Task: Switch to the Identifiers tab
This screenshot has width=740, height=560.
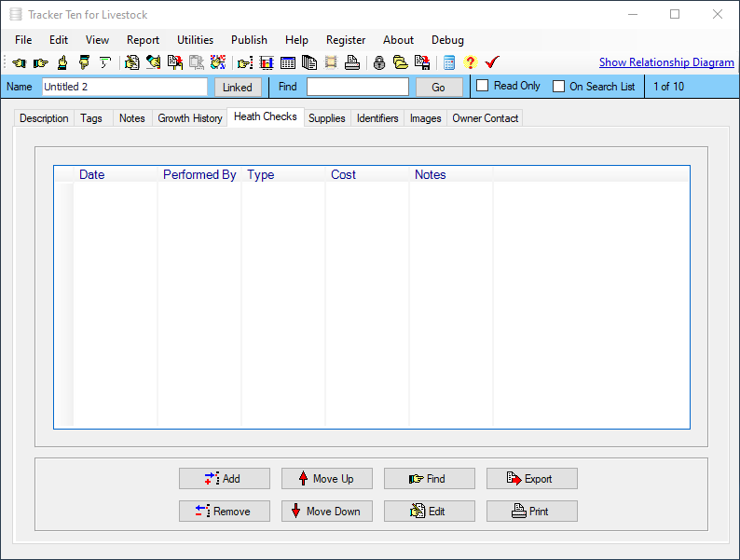Action: pyautogui.click(x=377, y=118)
